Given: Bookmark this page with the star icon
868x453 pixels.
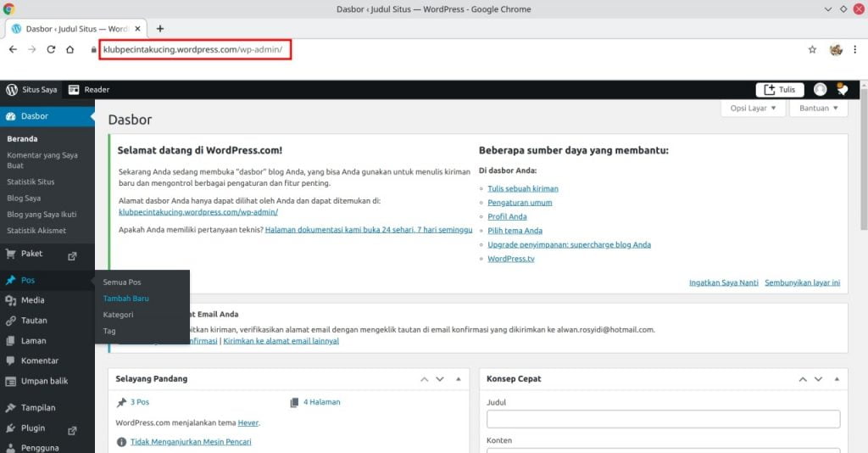Looking at the screenshot, I should pos(812,49).
